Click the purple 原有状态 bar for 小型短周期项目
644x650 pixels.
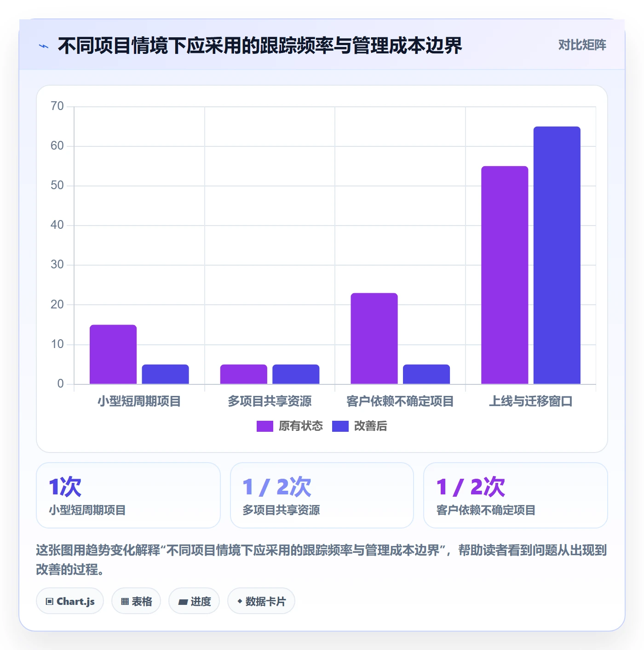(113, 354)
